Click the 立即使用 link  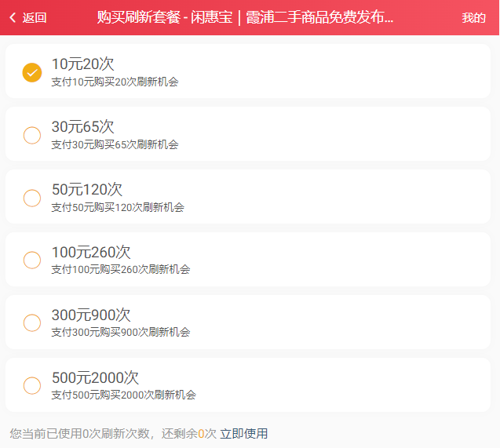[x=244, y=434]
